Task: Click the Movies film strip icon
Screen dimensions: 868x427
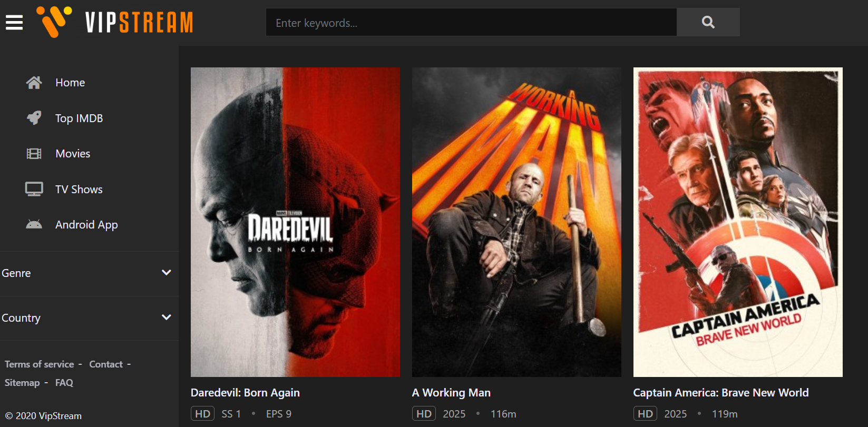Action: (34, 154)
